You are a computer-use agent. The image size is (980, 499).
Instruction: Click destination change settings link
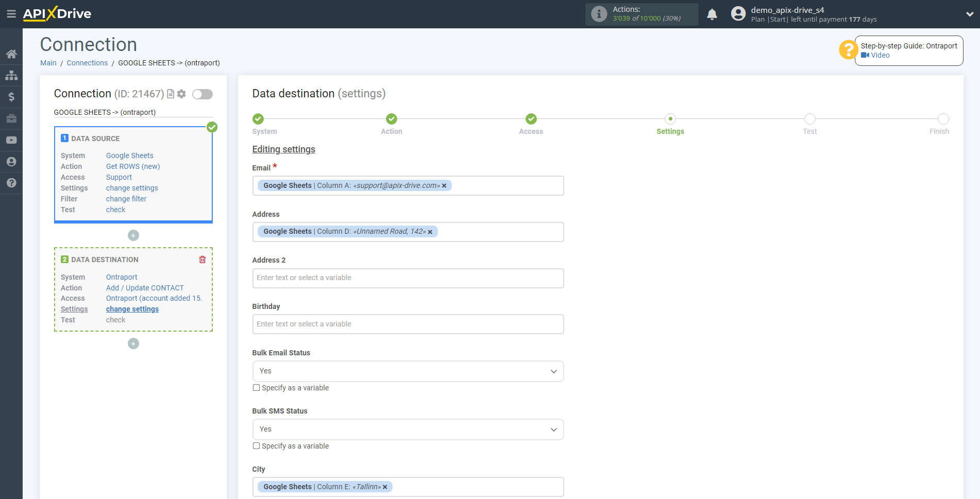[x=132, y=309]
